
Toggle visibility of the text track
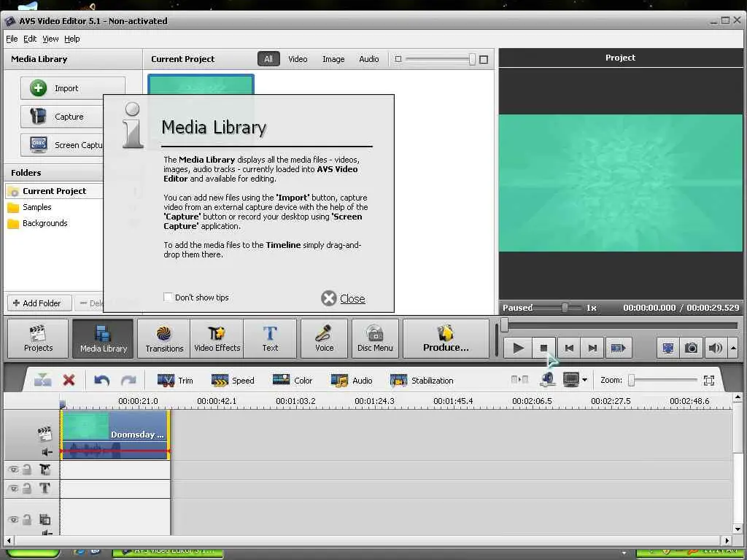(13, 488)
